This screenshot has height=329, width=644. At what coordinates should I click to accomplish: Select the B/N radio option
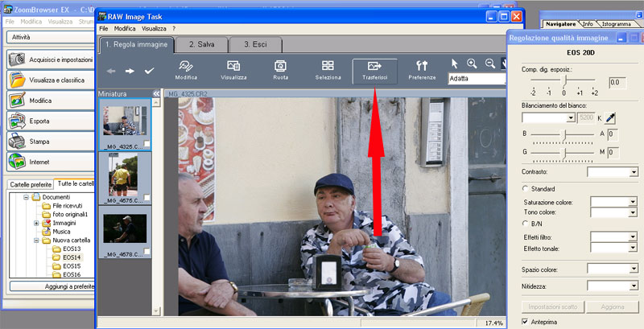(526, 222)
